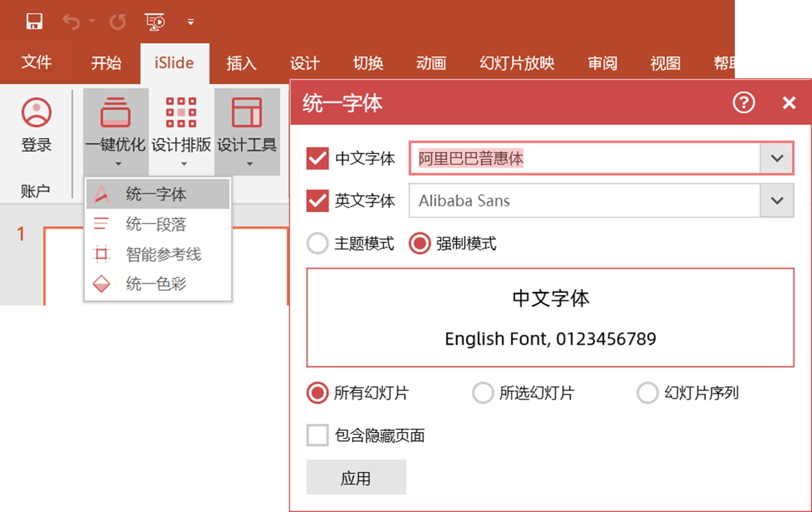Screen dimensions: 812x512
Task: Select the iSlide ribbon tab
Action: pos(174,63)
